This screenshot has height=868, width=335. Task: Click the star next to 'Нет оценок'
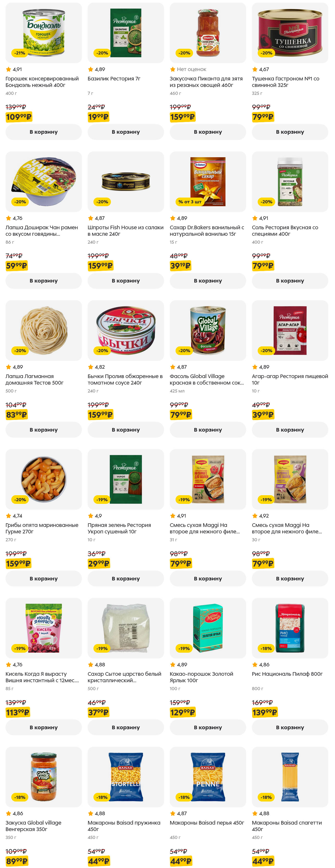click(173, 69)
